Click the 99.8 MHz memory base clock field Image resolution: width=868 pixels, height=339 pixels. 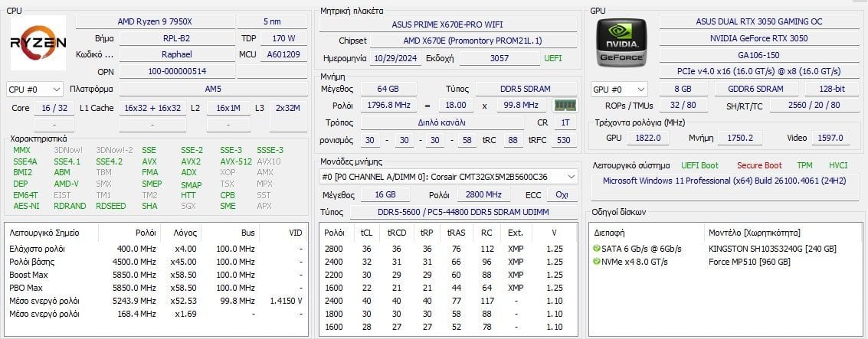point(522,105)
